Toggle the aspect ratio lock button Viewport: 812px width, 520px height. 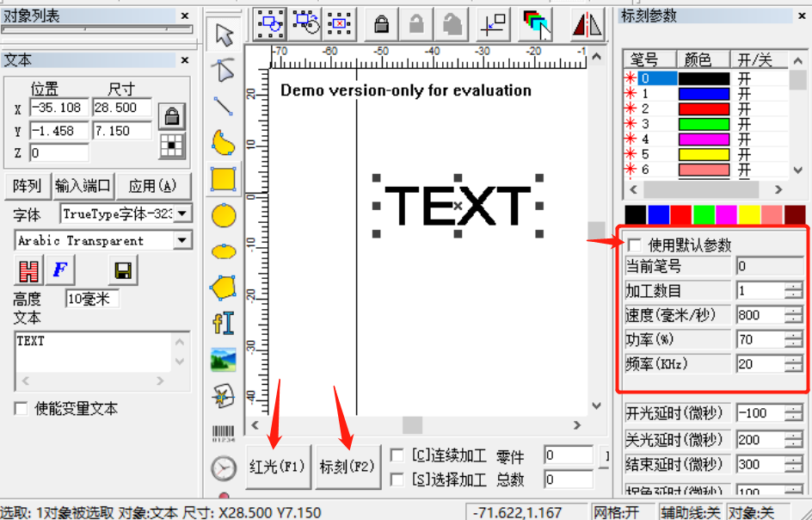click(171, 115)
